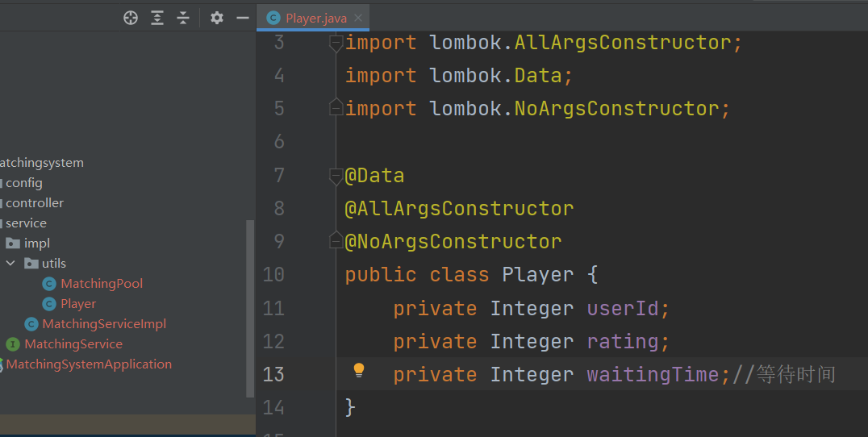
Task: Fold the import block at line 3
Action: [336, 43]
